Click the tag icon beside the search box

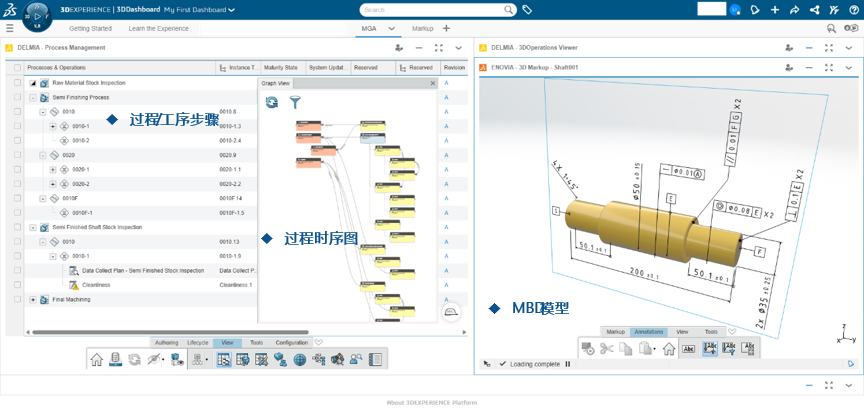527,9
